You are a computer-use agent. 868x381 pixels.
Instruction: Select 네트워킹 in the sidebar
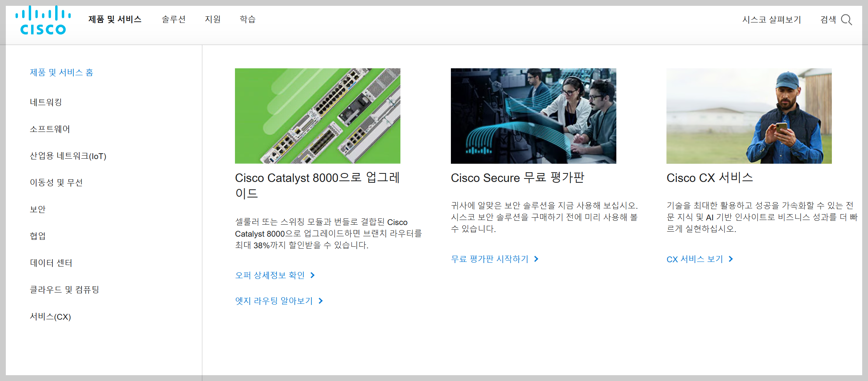coord(46,102)
